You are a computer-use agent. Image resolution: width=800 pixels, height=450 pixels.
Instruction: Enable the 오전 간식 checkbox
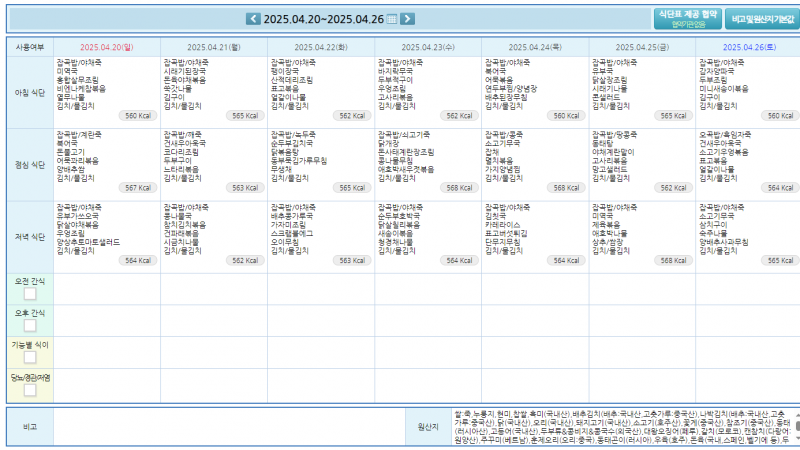click(x=30, y=294)
